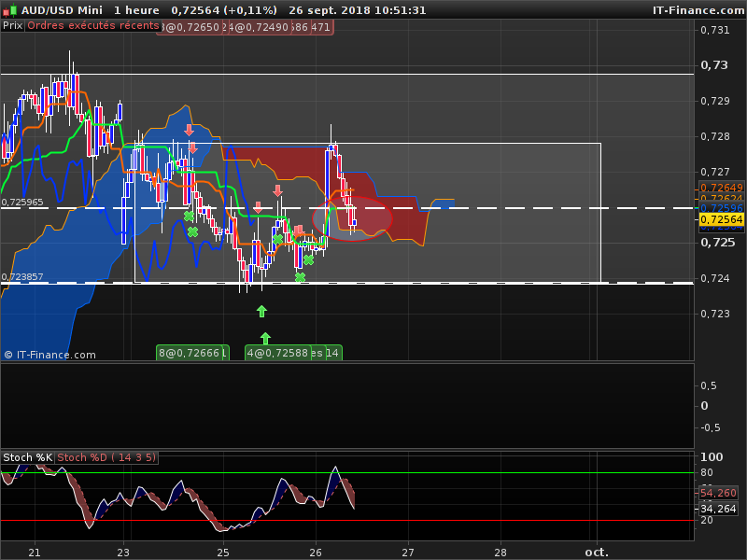This screenshot has width=747, height=560.
Task: Click the oct. date label on the time axis
Action: [x=597, y=553]
